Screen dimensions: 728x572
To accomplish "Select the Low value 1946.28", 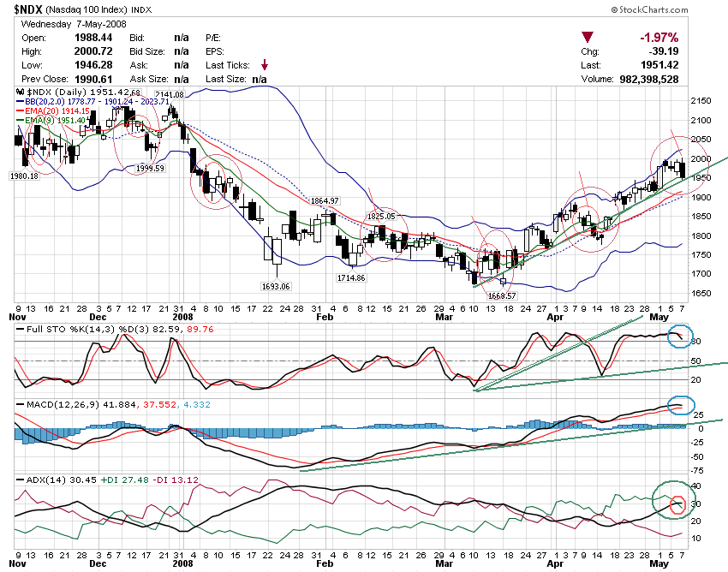I will click(93, 65).
